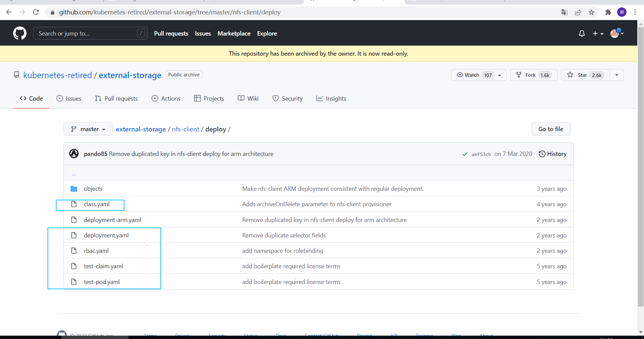Click pando85's commit author avatar
This screenshot has height=339, width=644.
(74, 154)
